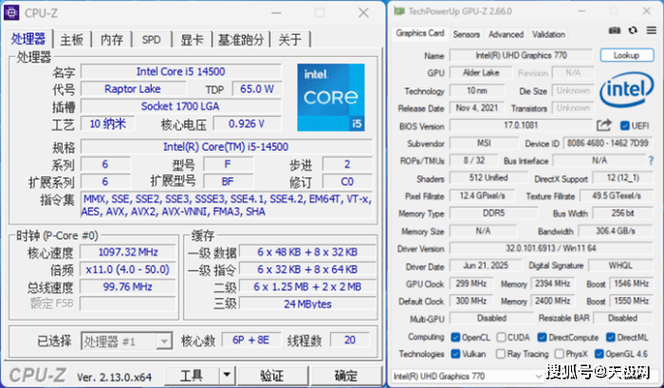
Task: Click the GPU-Z app icon in title bar
Action: coord(399,11)
